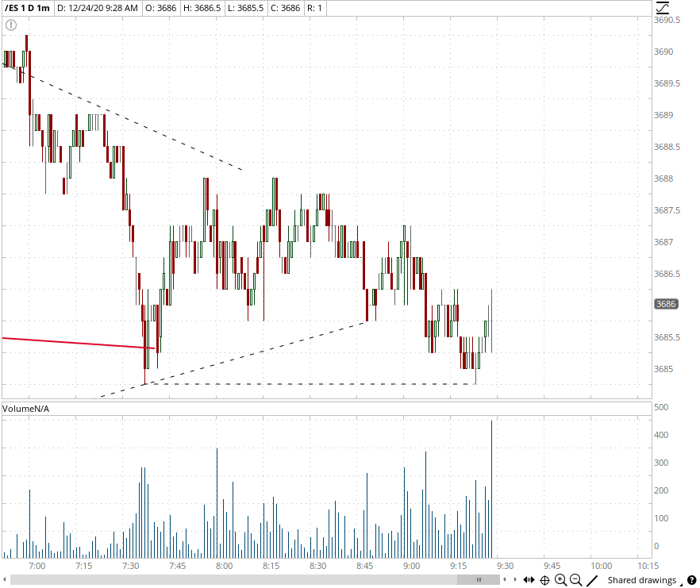Select the red trendline drawing on chart
Screen dimensions: 700x588
click(x=78, y=343)
